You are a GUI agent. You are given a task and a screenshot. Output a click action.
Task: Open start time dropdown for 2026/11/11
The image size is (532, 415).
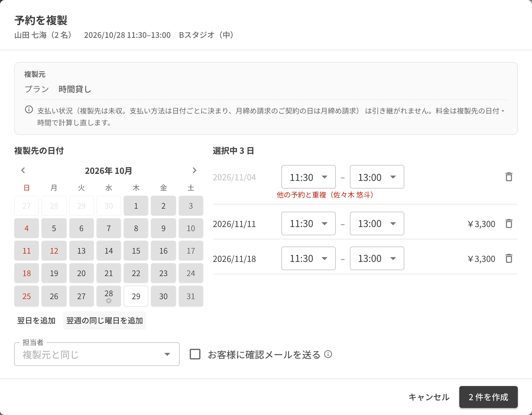tap(309, 223)
